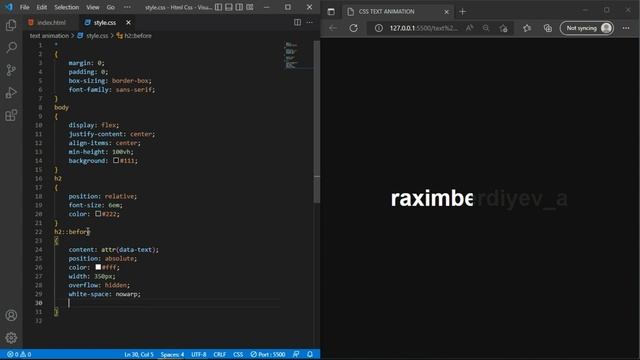Open the Search view in activity bar

(x=11, y=47)
